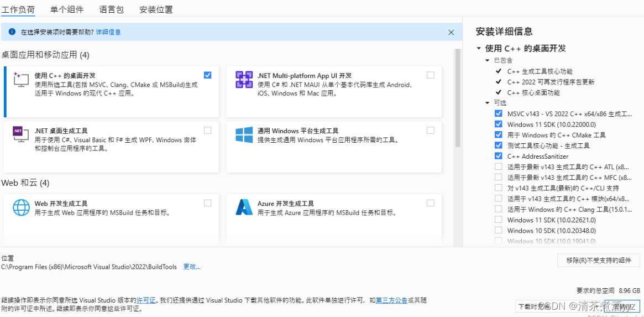
Task: Open the 许可证 link
Action: tap(146, 300)
